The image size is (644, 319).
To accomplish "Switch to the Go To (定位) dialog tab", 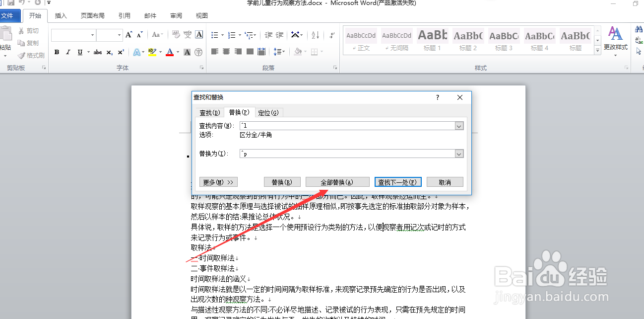I will (268, 113).
